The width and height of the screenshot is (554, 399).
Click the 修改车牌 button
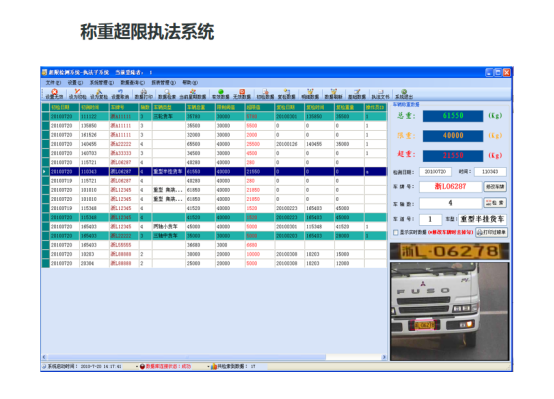point(495,187)
